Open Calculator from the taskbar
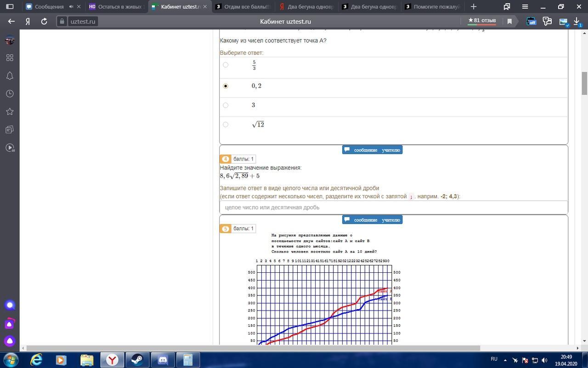Viewport: 588px width, 368px height. point(187,359)
